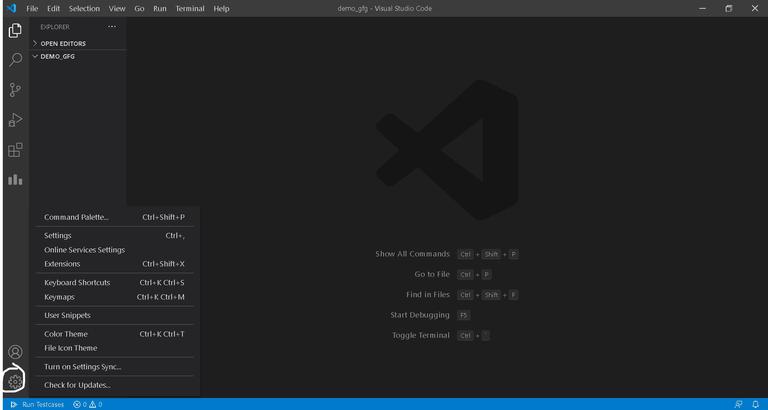The image size is (768, 410).
Task: Click the Manage gear icon
Action: click(15, 381)
